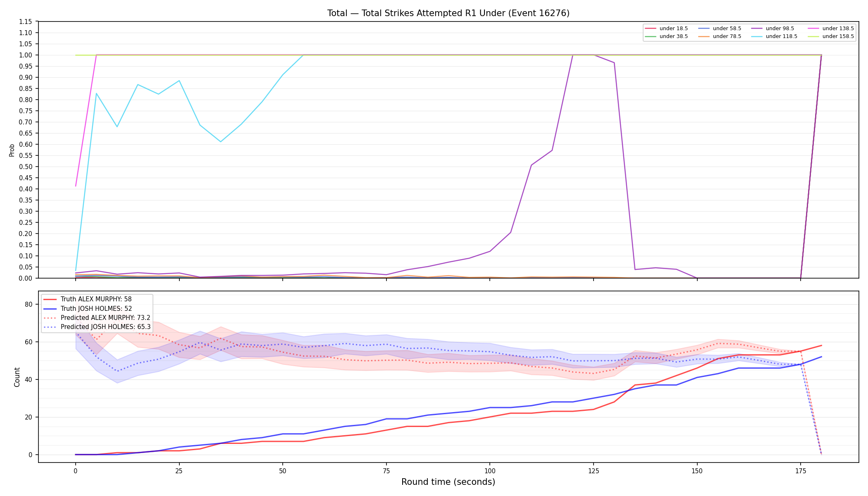Click the 0.00 tick on Prob axis
Viewport: 868px width, 496px height.
[26, 279]
